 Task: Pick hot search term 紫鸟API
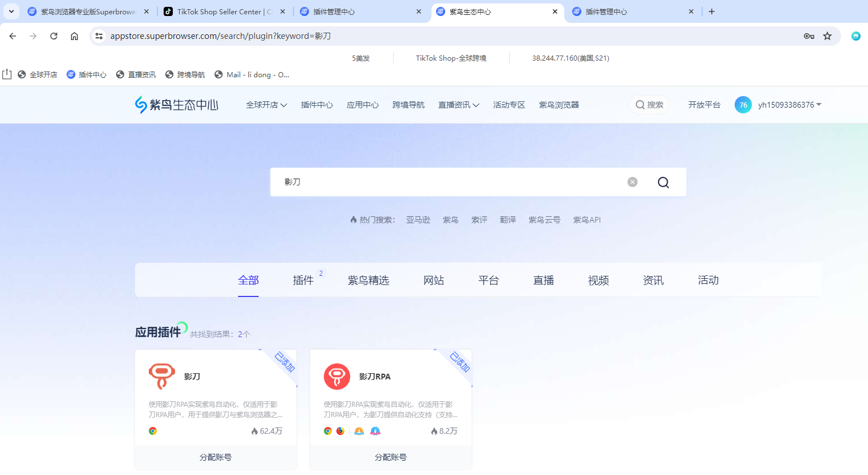click(587, 220)
